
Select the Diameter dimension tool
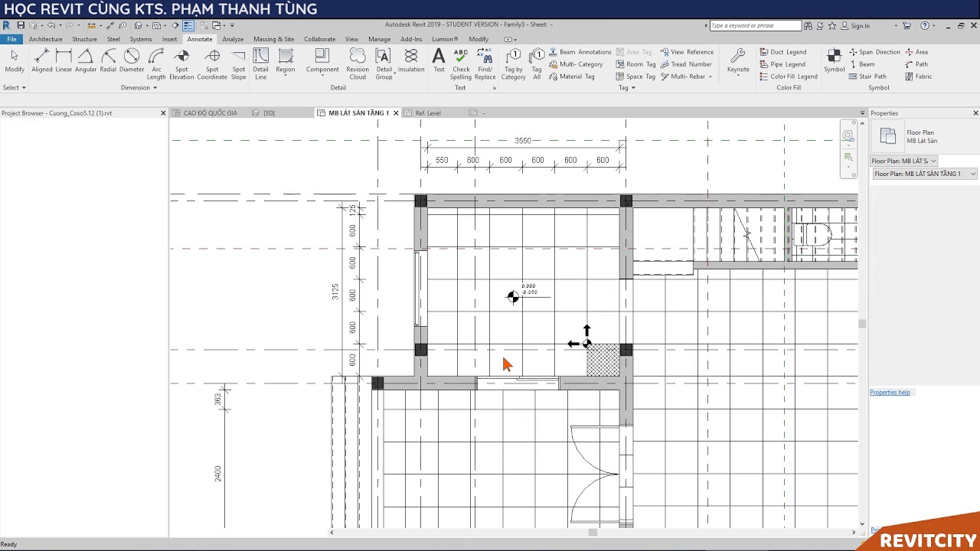[x=132, y=61]
